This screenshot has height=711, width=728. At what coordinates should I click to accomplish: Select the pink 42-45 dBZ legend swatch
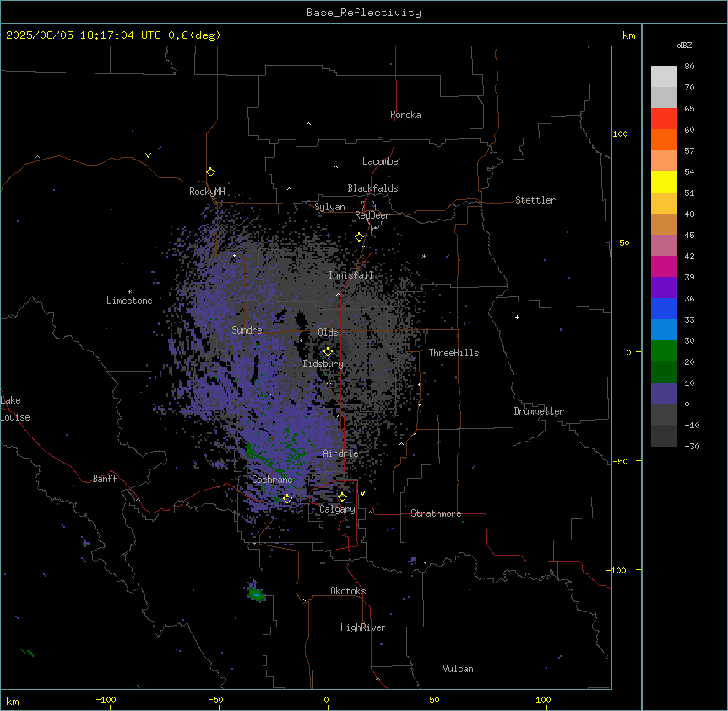pos(664,246)
